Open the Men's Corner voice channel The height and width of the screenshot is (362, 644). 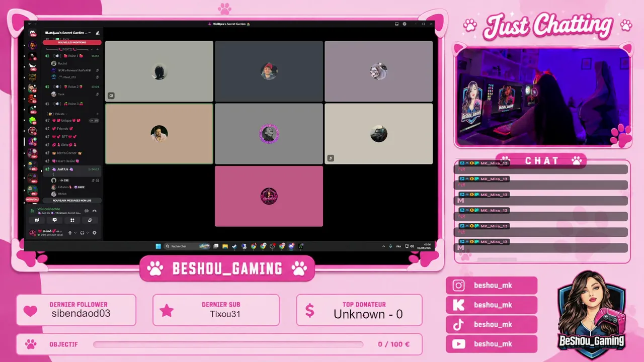point(72,153)
